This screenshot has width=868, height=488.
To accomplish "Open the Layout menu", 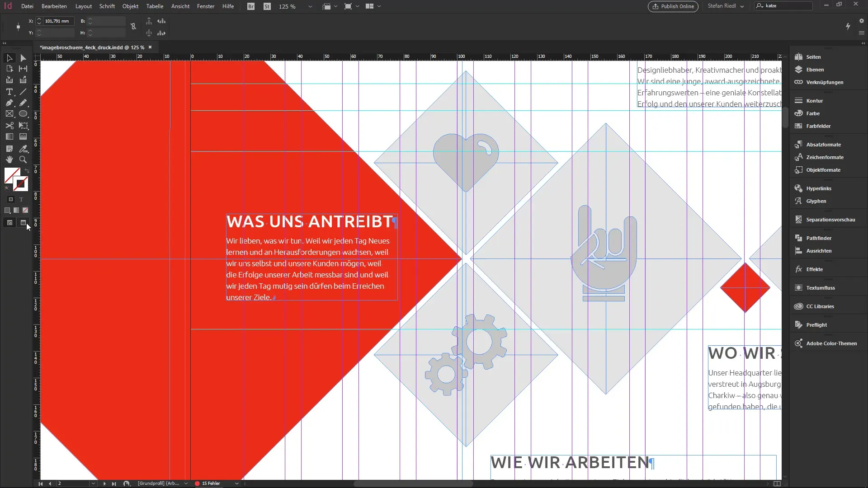I will tap(84, 6).
